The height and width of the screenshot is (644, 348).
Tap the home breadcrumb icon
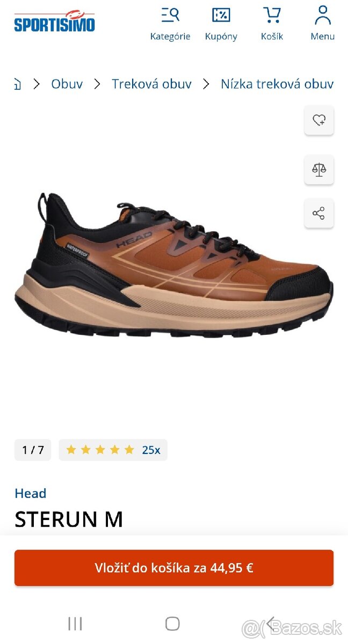(x=17, y=84)
